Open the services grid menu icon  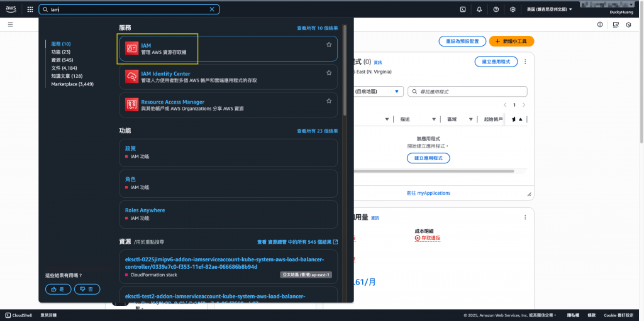click(30, 9)
